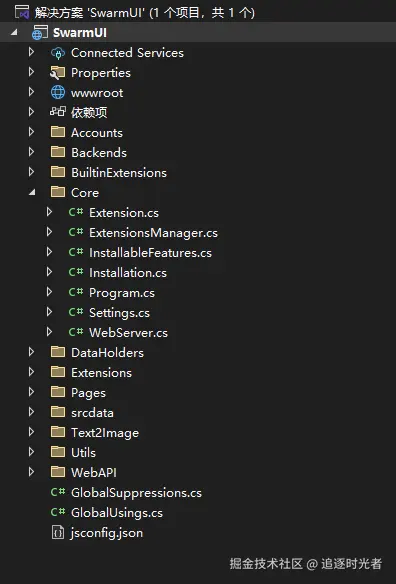Click the jsconfig.json file icon
The height and width of the screenshot is (584, 396).
[58, 533]
